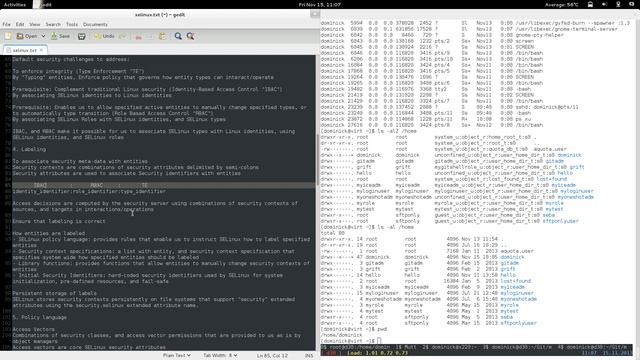Click 'sftponlyuser' directory in last ls listing

[518, 323]
